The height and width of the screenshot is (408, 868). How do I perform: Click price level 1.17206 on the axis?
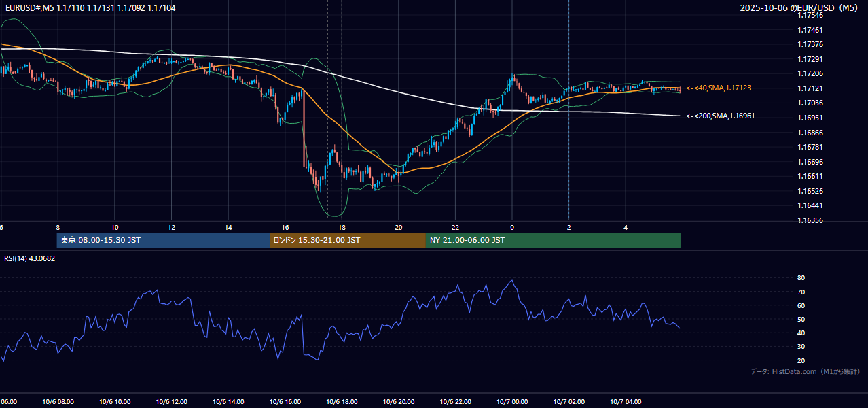tap(810, 73)
